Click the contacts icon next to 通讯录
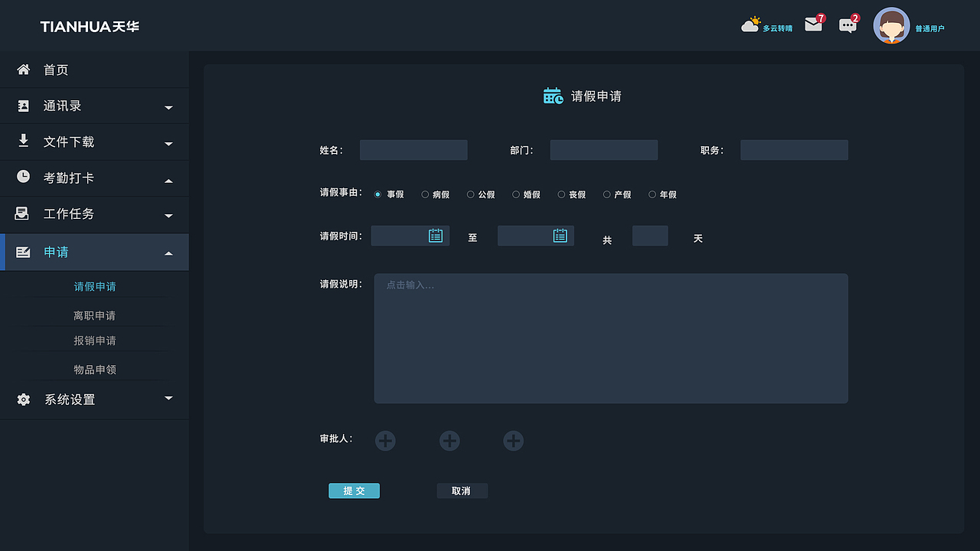Viewport: 980px width, 551px height. tap(22, 106)
